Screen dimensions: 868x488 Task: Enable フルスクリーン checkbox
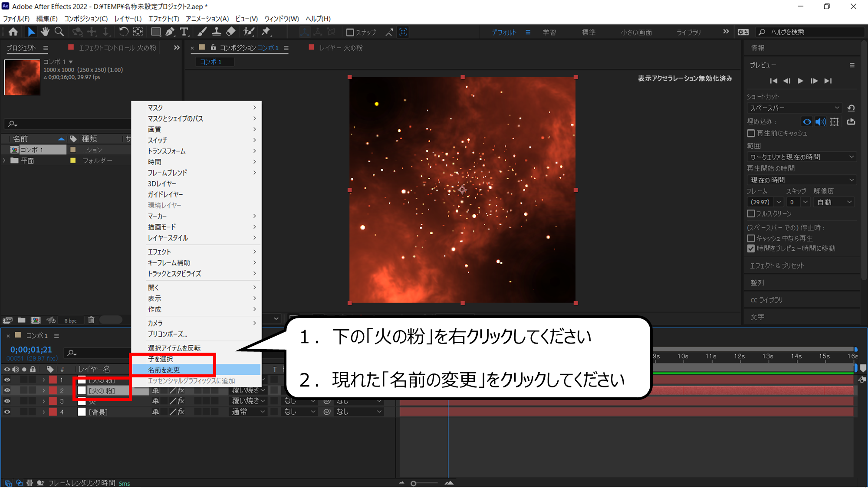tap(751, 213)
